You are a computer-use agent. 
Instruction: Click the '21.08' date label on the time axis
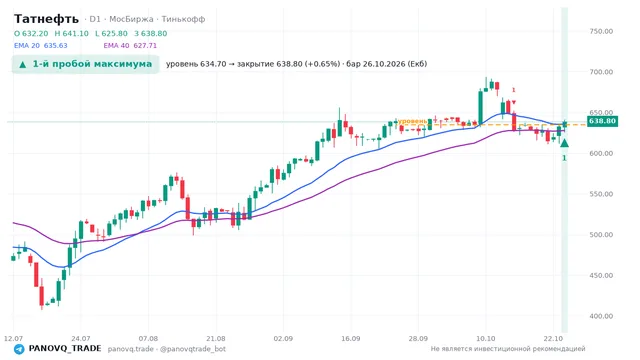point(216,338)
